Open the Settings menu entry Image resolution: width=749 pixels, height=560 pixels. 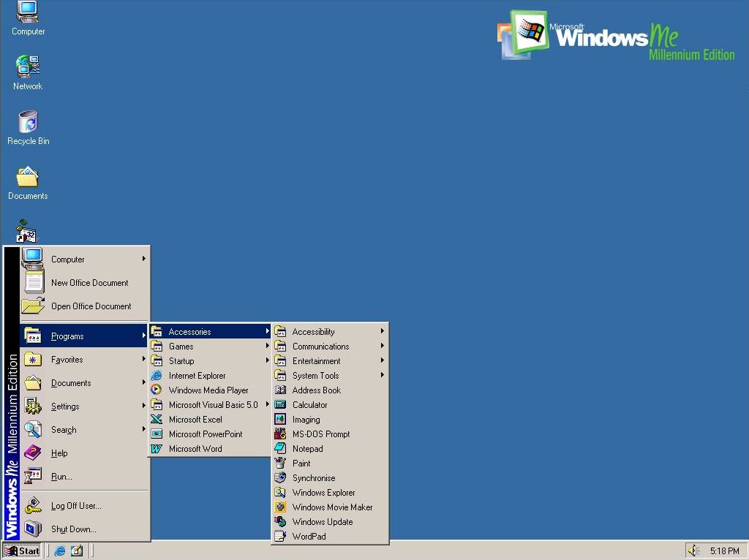tap(65, 406)
